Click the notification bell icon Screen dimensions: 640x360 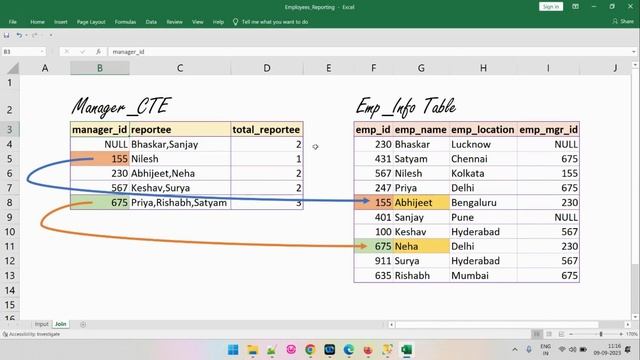(629, 350)
